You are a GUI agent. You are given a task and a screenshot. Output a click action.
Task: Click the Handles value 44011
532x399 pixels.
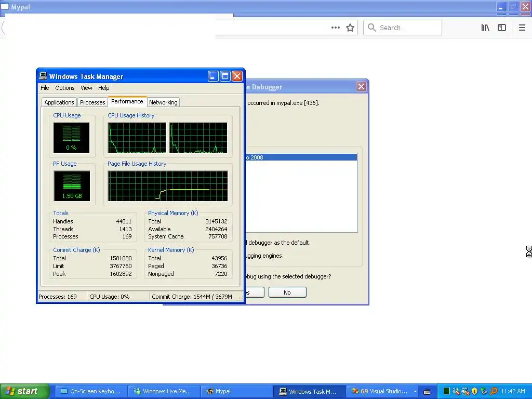point(124,221)
